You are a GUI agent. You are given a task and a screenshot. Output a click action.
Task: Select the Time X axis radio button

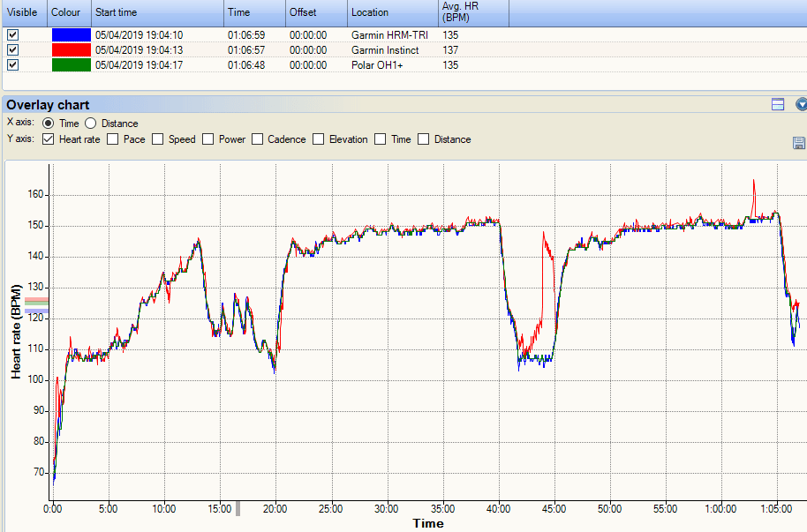point(48,124)
